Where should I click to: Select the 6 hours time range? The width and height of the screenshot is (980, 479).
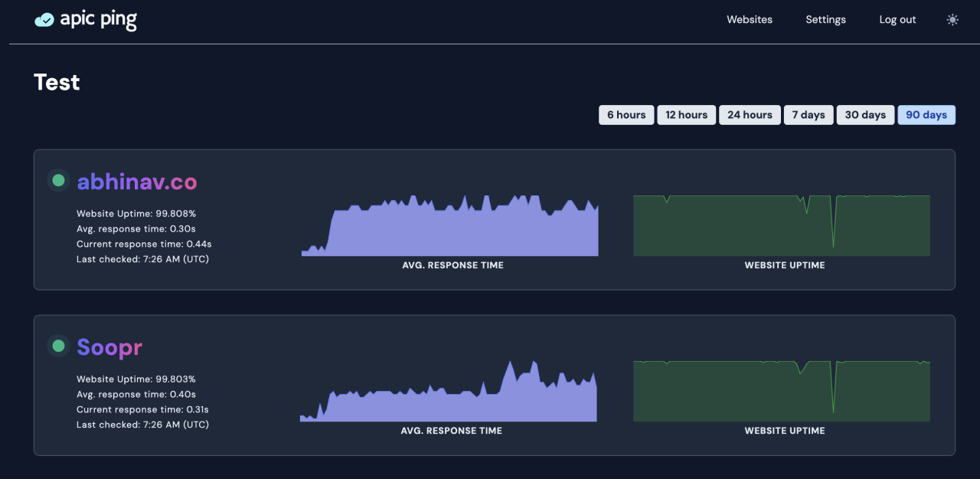tap(626, 115)
